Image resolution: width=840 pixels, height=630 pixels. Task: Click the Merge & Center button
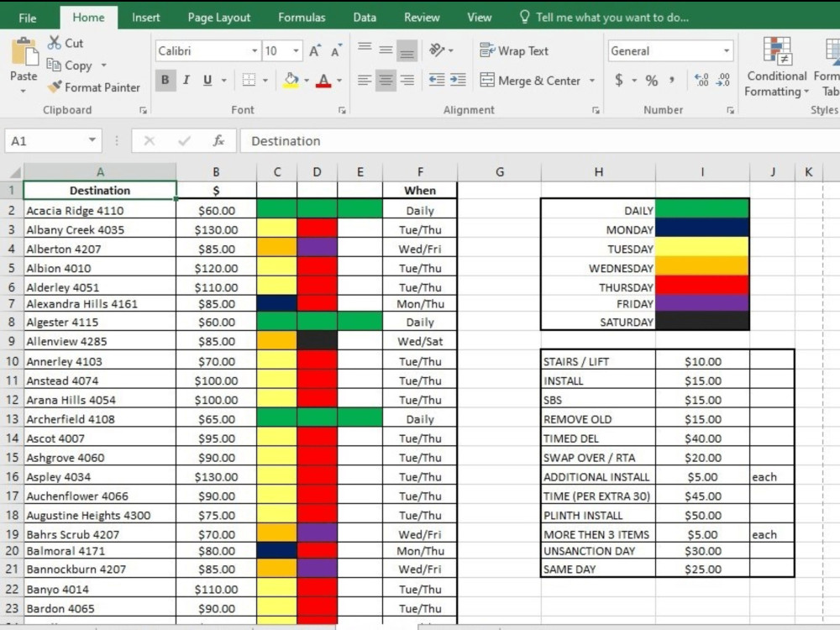(530, 81)
